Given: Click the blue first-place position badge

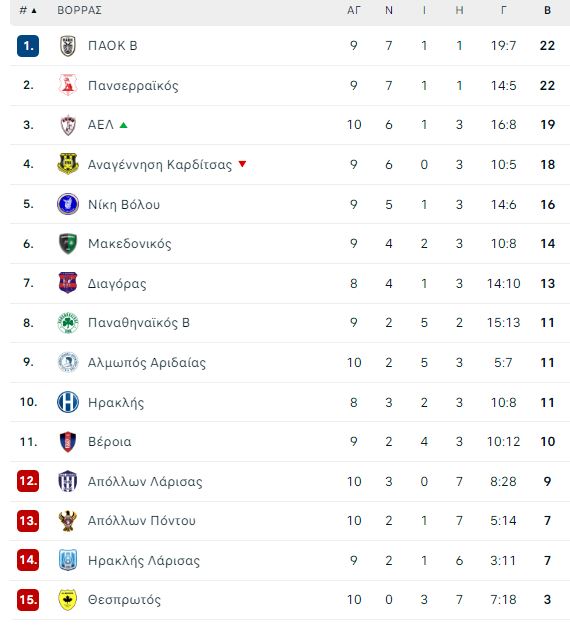Looking at the screenshot, I should point(28,46).
